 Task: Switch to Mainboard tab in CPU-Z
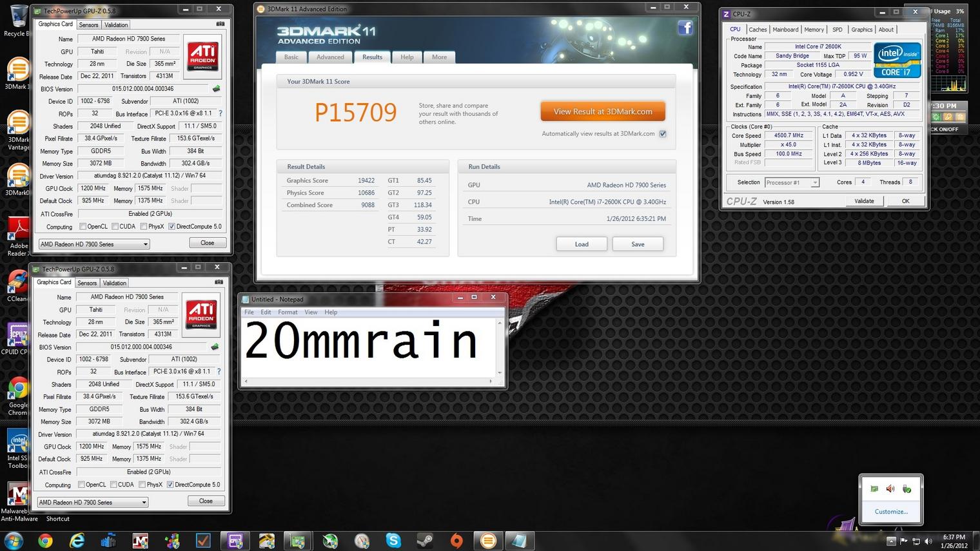coord(785,30)
